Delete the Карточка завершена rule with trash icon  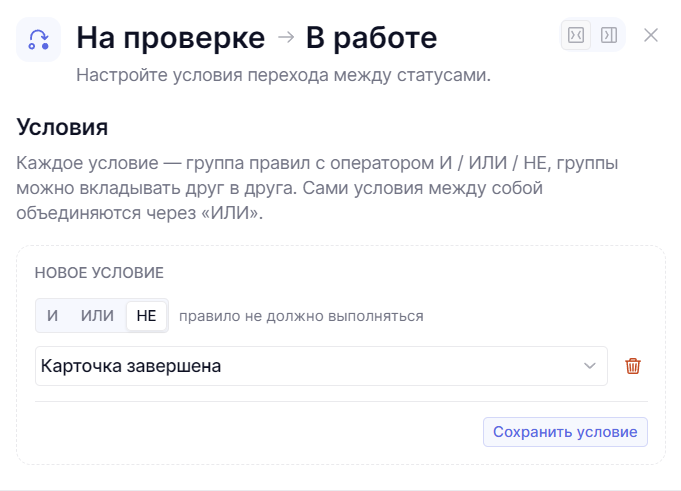[x=633, y=366]
